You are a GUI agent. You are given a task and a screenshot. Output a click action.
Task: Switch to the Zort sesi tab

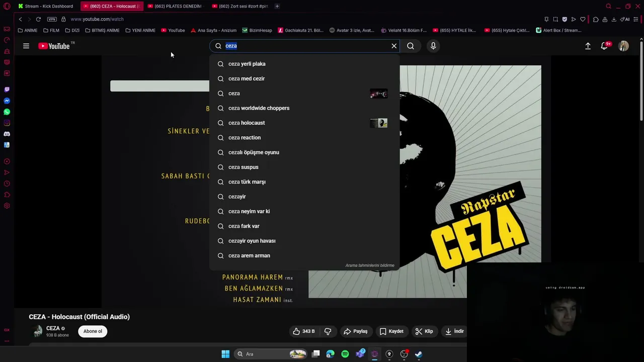point(239,6)
